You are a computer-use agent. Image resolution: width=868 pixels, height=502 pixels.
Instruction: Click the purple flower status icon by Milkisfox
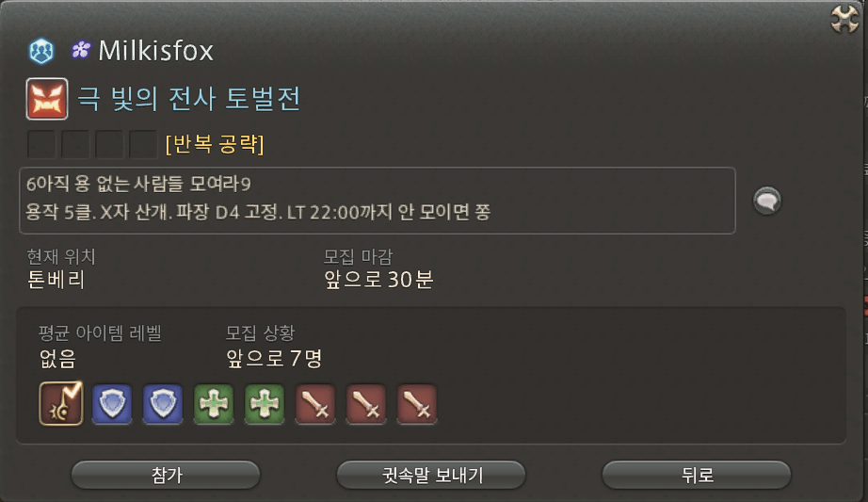point(81,51)
